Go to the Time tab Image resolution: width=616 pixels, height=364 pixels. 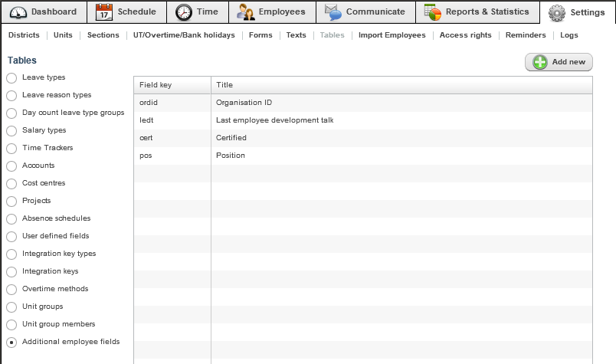click(x=198, y=11)
